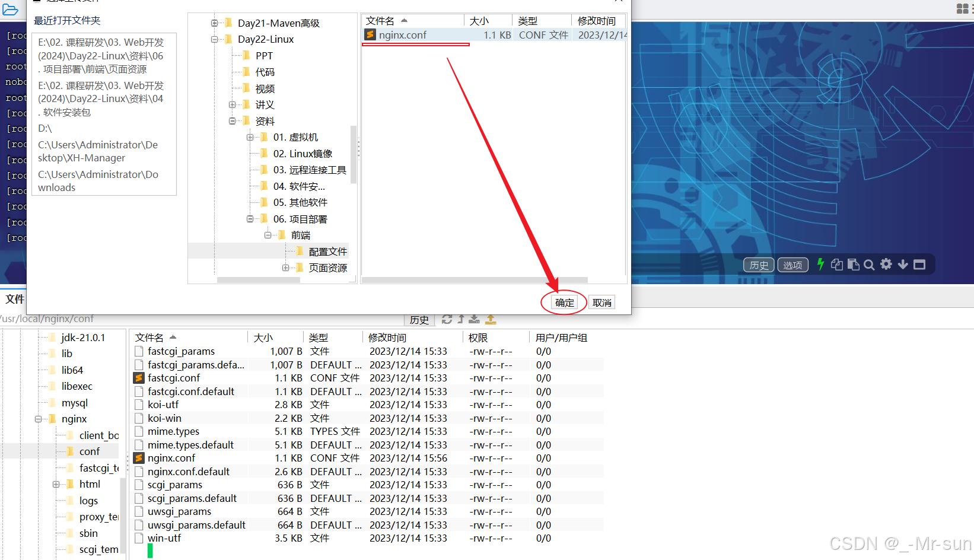Select the PPT folder in dialog tree

tap(264, 56)
